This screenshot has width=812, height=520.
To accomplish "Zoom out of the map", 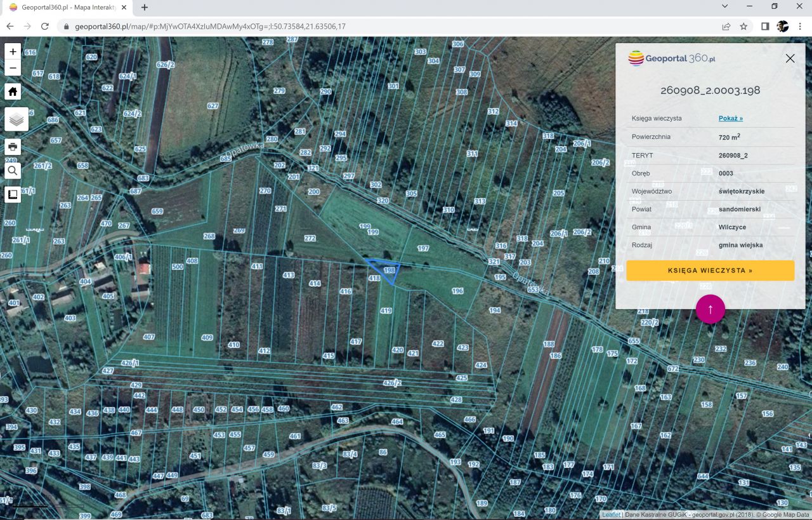I will click(x=13, y=68).
